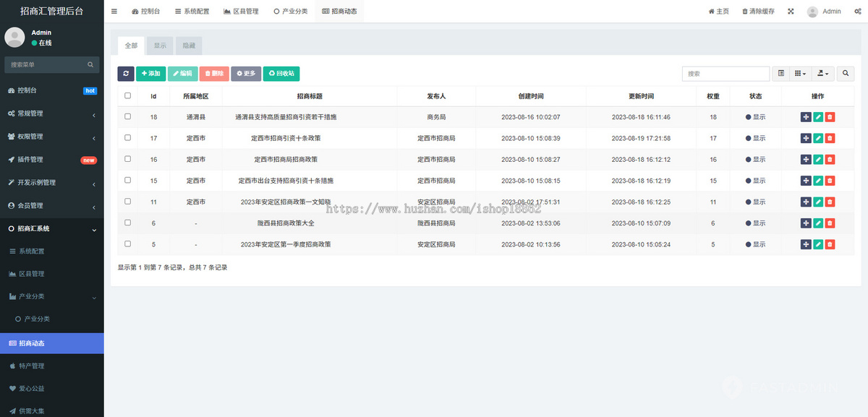Check the row for record Id 18
Viewport: 868px width, 417px height.
tap(127, 117)
